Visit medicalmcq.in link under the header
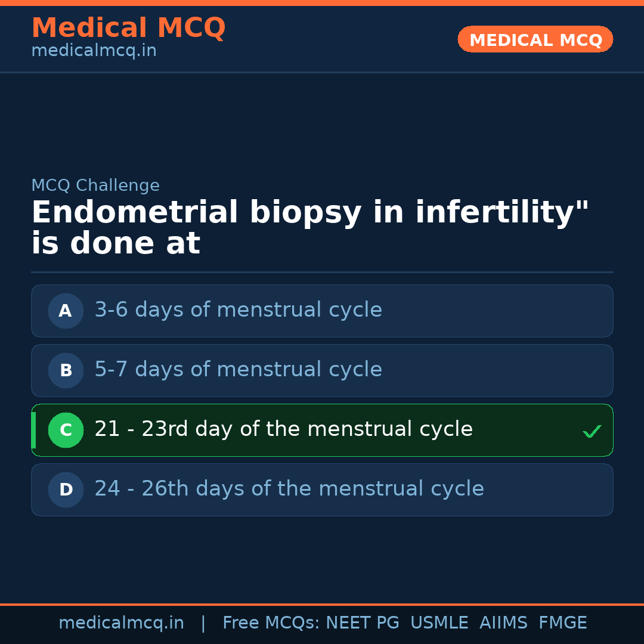The width and height of the screenshot is (644, 644). pyautogui.click(x=94, y=51)
